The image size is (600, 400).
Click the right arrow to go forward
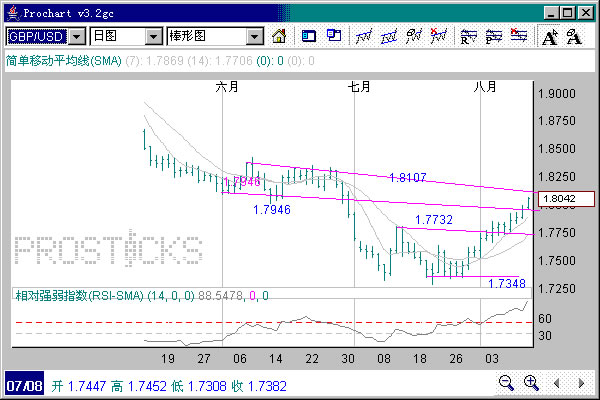point(581,383)
